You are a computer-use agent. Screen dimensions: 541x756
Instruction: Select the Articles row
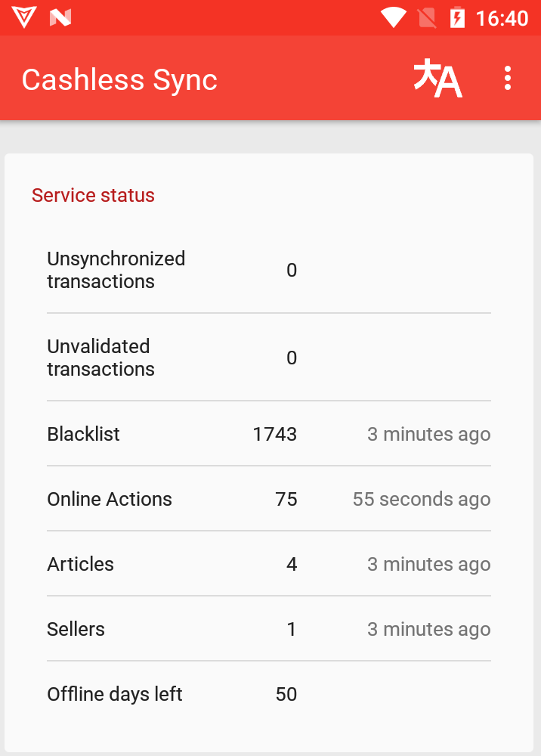[x=269, y=564]
